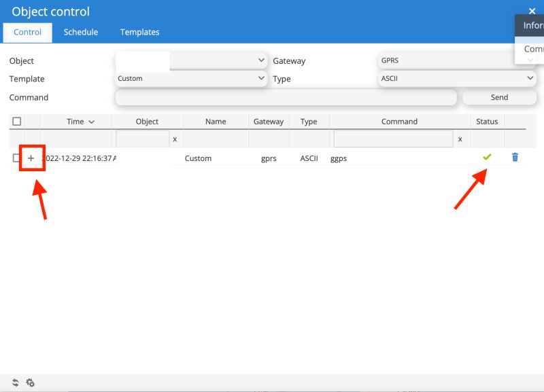Viewport: 544px width, 392px height.
Task: Click inside the Command input field
Action: 286,97
